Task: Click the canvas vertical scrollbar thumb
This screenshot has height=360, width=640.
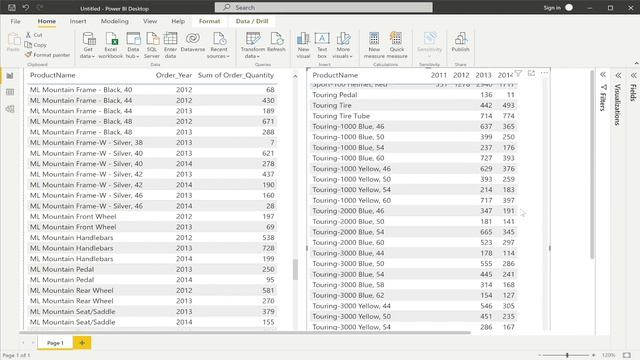Action: (x=592, y=164)
